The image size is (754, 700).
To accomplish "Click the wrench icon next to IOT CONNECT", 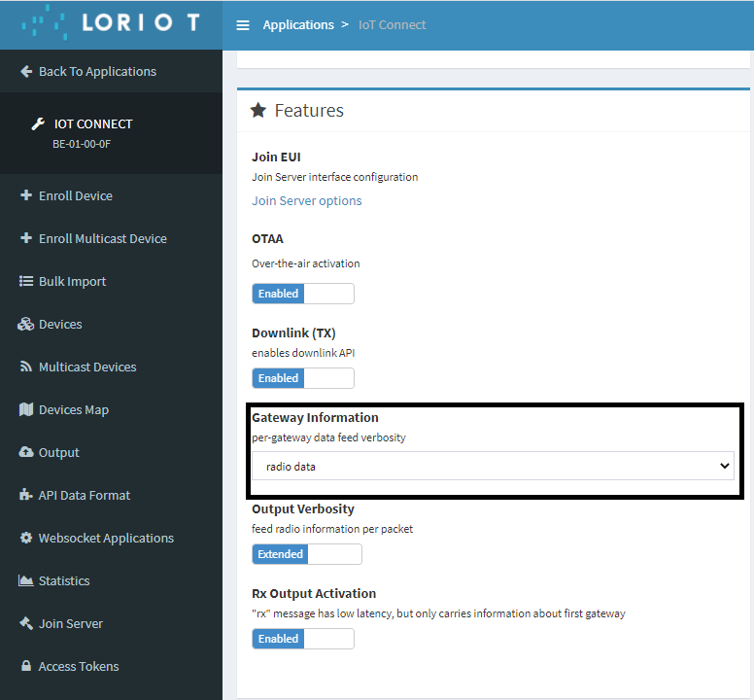I will (x=38, y=124).
